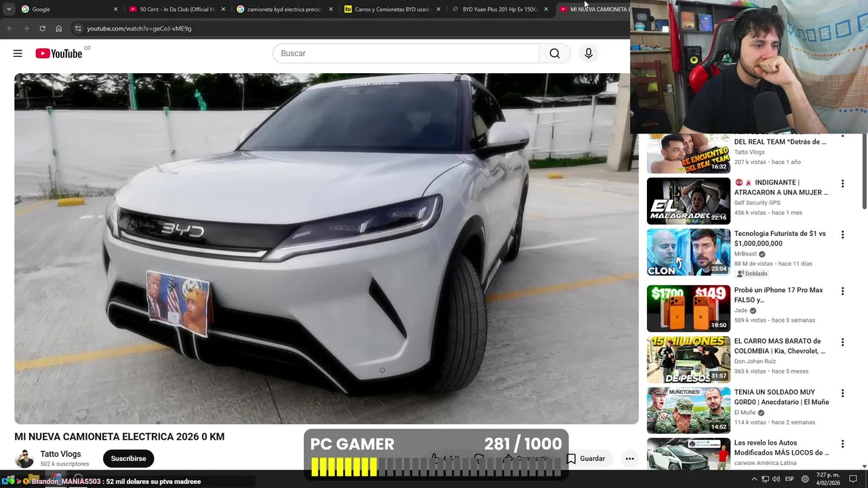Image resolution: width=868 pixels, height=488 pixels.
Task: Go back in browser history
Action: click(9, 28)
